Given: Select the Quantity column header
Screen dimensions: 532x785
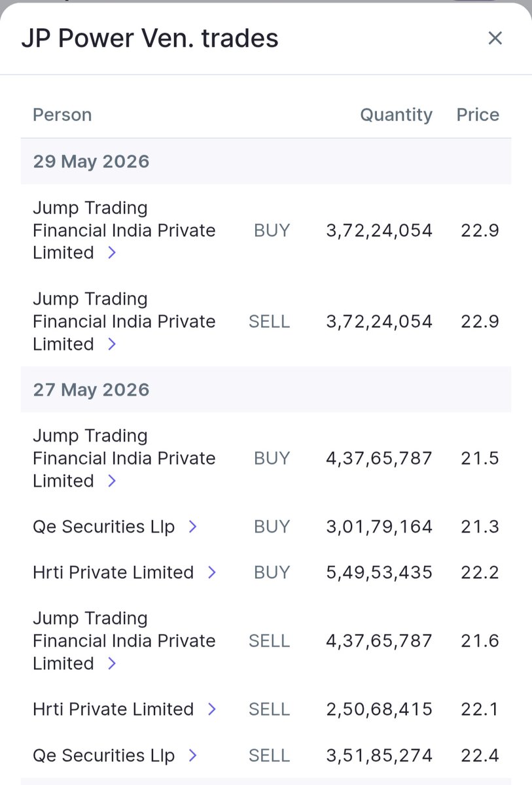Looking at the screenshot, I should pyautogui.click(x=396, y=115).
